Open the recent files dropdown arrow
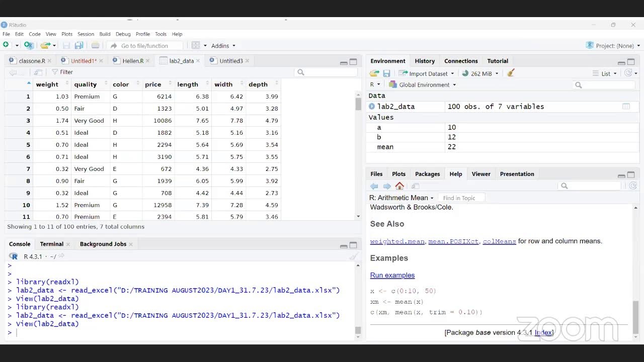644x362 pixels. 54,46
